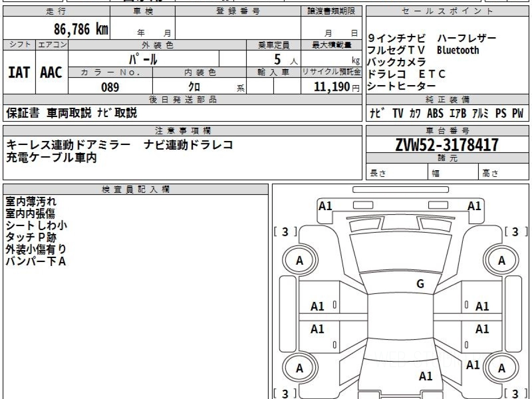The height and width of the screenshot is (399, 532).
Task: Click the 検査員記入欄 section header
Action: click(135, 189)
